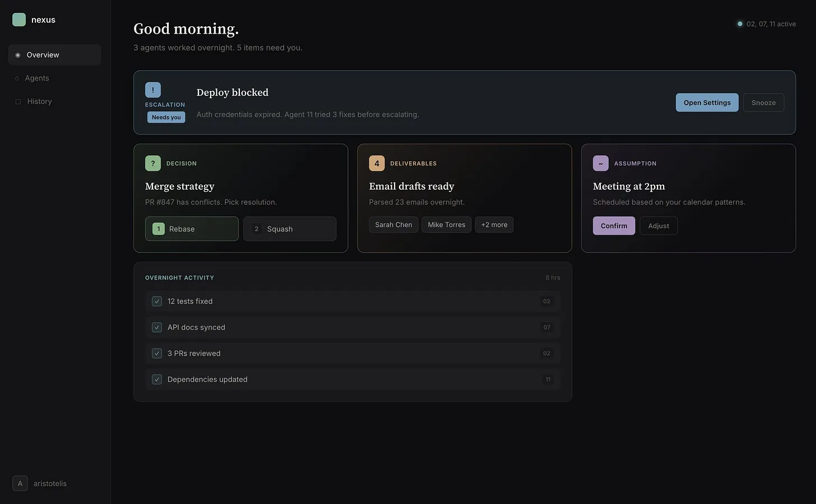Select the Overview sidebar item
Viewport: 816px width, 504px height.
click(x=43, y=55)
